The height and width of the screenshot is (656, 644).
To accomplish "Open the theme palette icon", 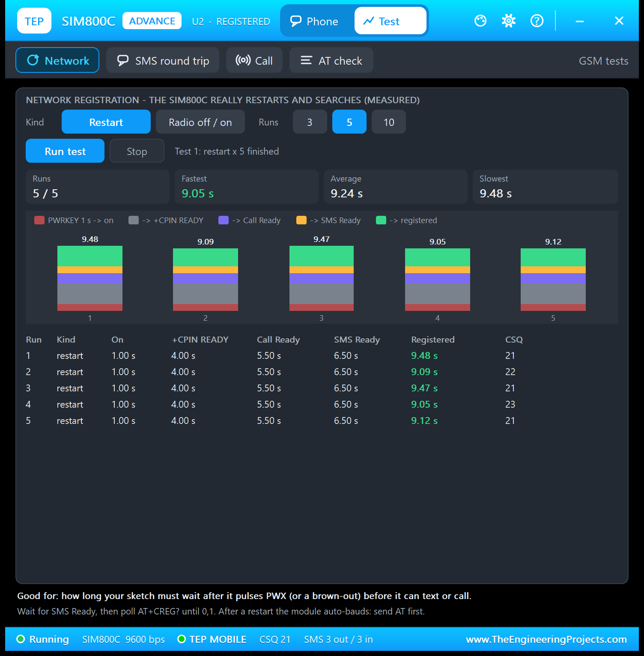I will tap(480, 21).
